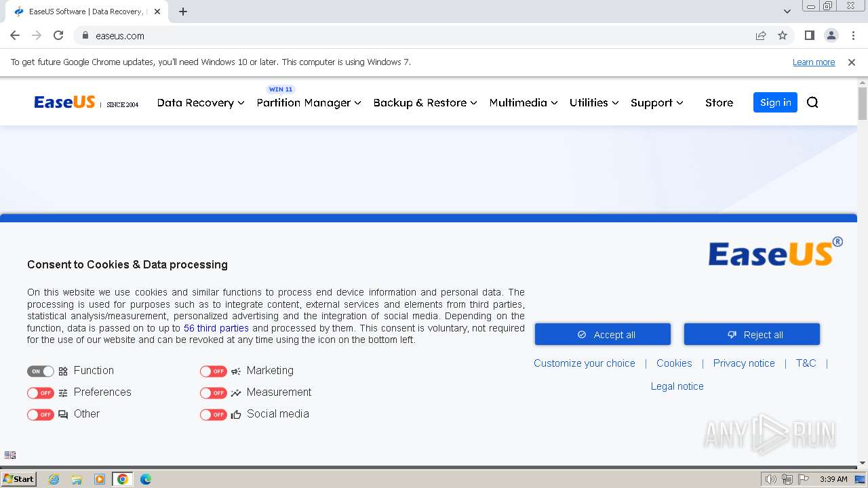Open the search tabs chevron in title bar
868x488 pixels.
(x=787, y=12)
